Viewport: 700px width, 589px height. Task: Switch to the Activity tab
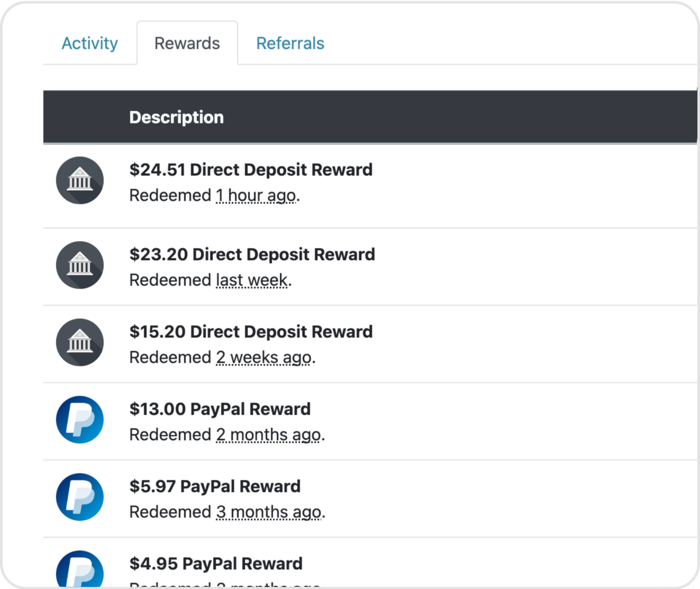[90, 43]
